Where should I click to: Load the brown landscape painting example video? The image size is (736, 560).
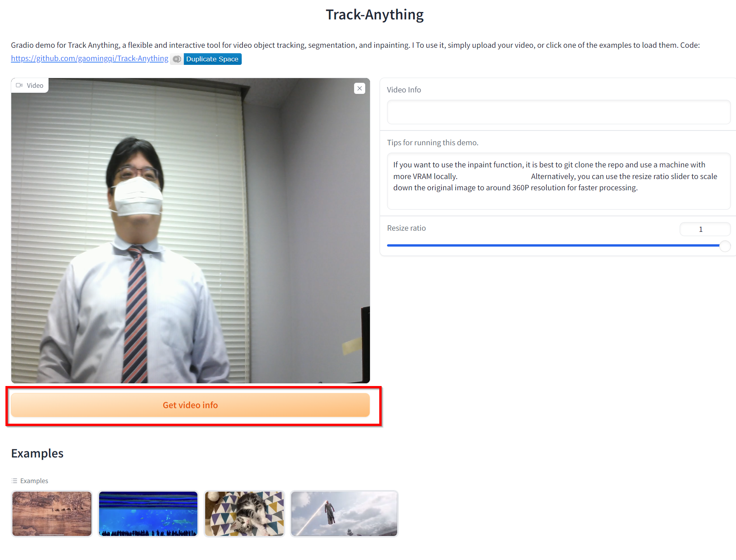coord(52,513)
